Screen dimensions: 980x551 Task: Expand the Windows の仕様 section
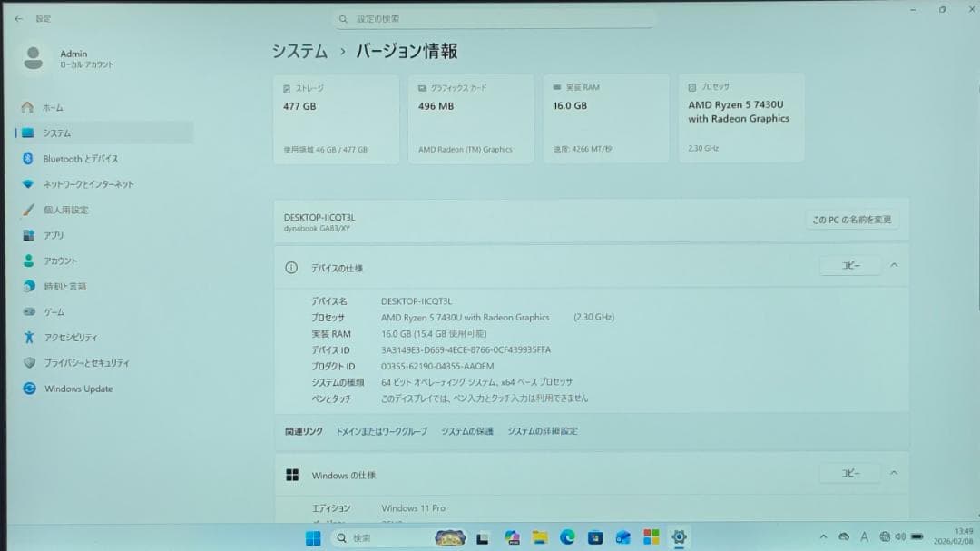click(894, 472)
